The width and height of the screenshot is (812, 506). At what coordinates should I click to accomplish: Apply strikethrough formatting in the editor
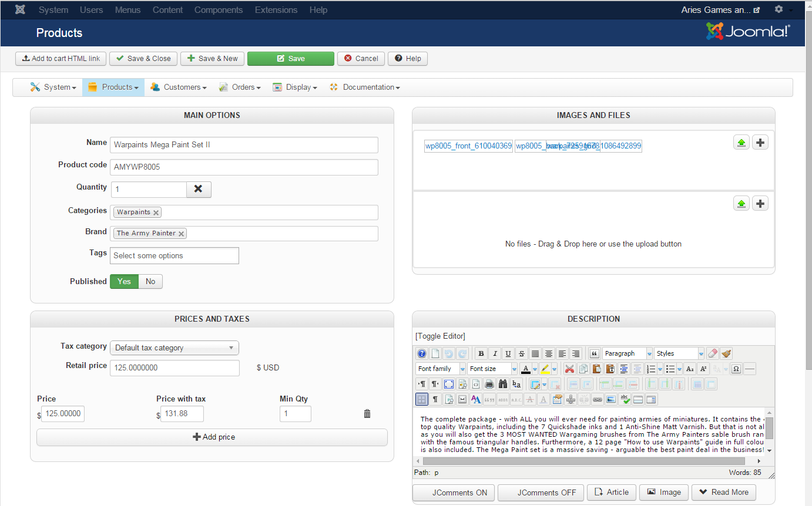522,353
